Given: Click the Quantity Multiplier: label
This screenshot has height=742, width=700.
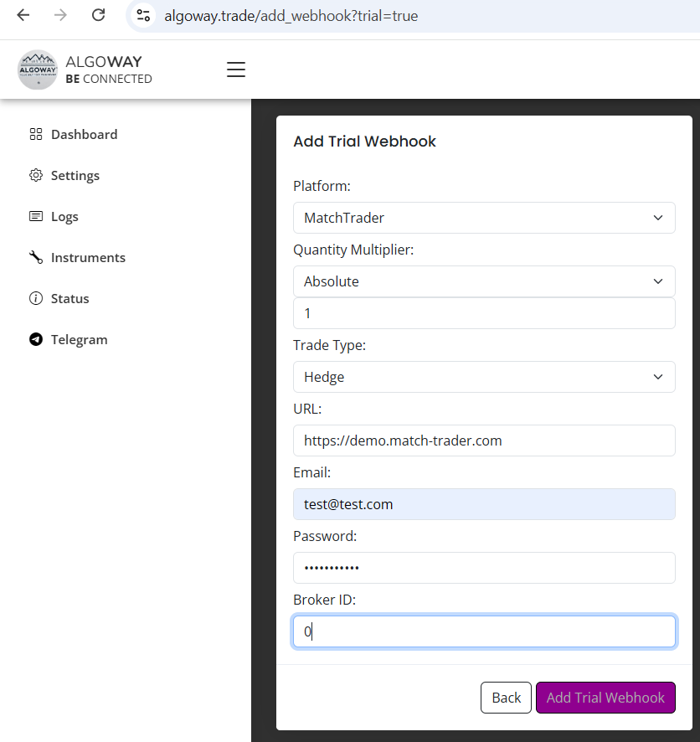Looking at the screenshot, I should [353, 250].
